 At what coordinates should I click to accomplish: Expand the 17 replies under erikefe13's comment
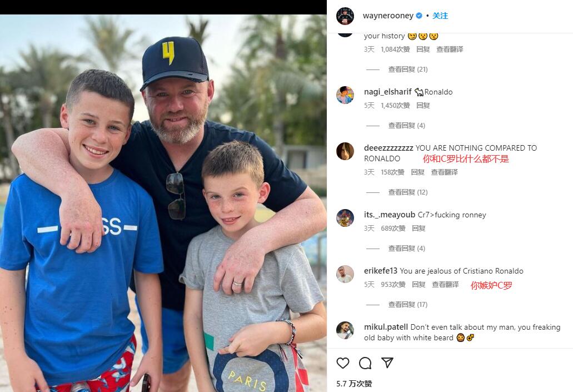(x=408, y=304)
